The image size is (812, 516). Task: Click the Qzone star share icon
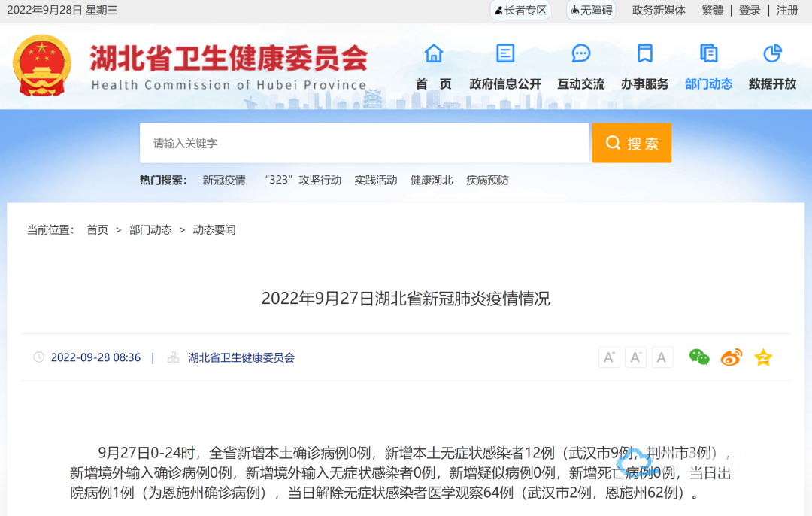(763, 357)
